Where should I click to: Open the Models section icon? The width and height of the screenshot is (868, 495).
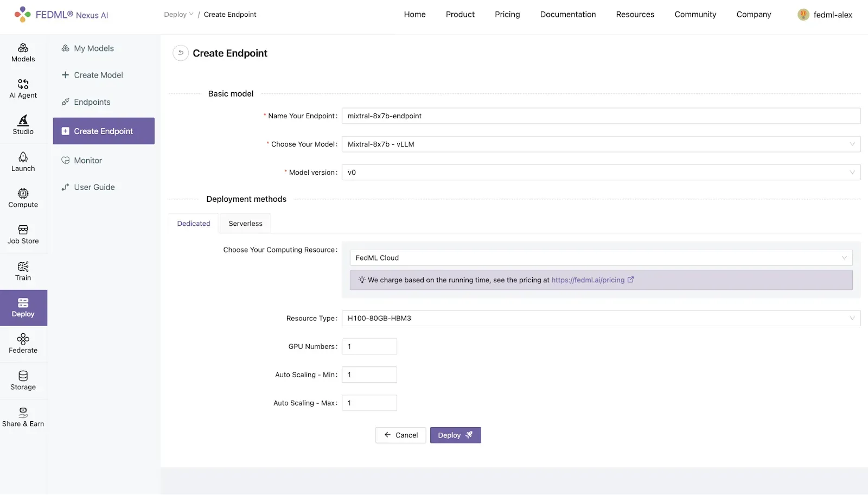23,48
